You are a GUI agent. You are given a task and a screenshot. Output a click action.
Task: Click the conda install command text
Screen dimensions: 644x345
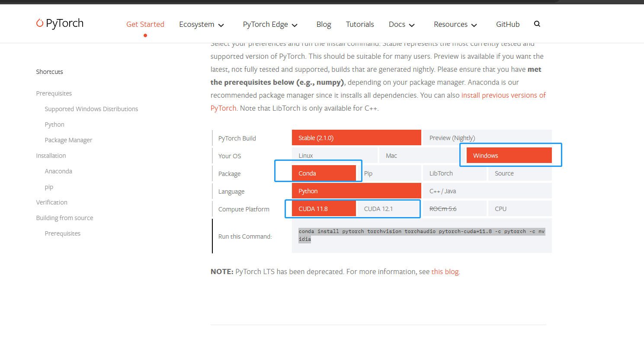422,235
